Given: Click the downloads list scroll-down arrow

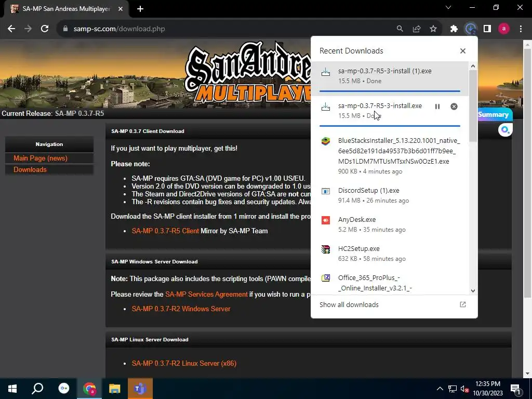Looking at the screenshot, I should [473, 291].
